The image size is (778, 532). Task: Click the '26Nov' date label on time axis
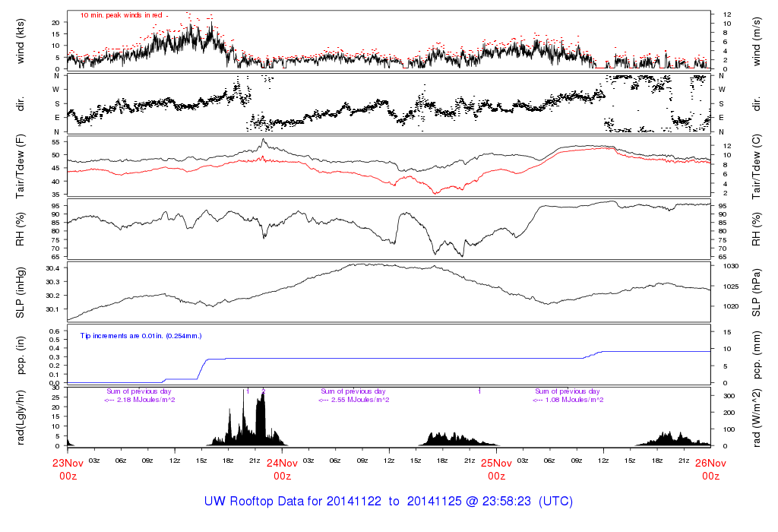coord(710,463)
